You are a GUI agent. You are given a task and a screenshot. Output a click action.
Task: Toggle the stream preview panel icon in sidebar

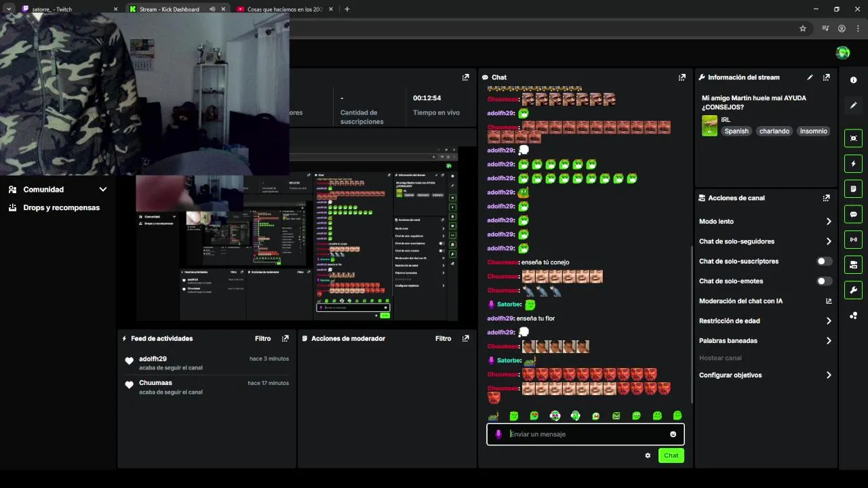click(x=853, y=138)
